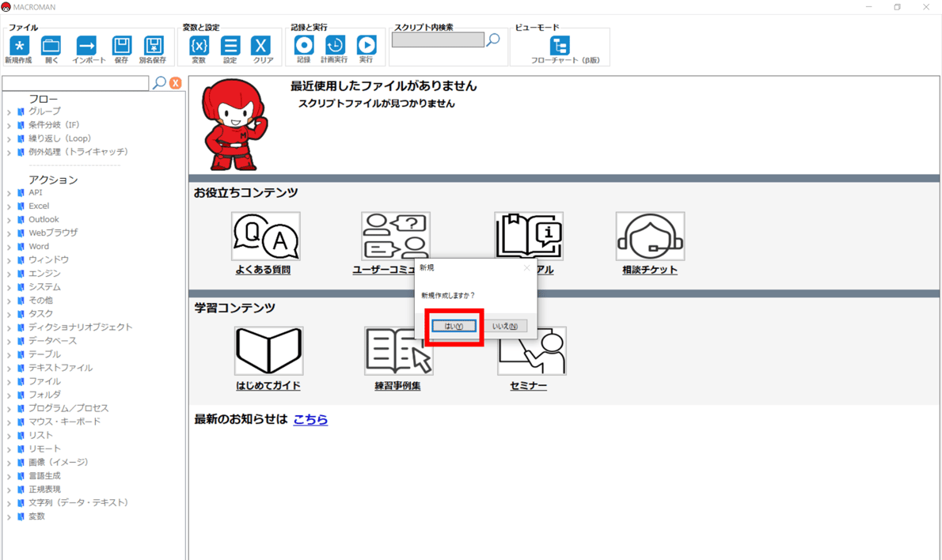The width and height of the screenshot is (942, 560).
Task: Open the はじめてガイド book icon
Action: tap(268, 351)
